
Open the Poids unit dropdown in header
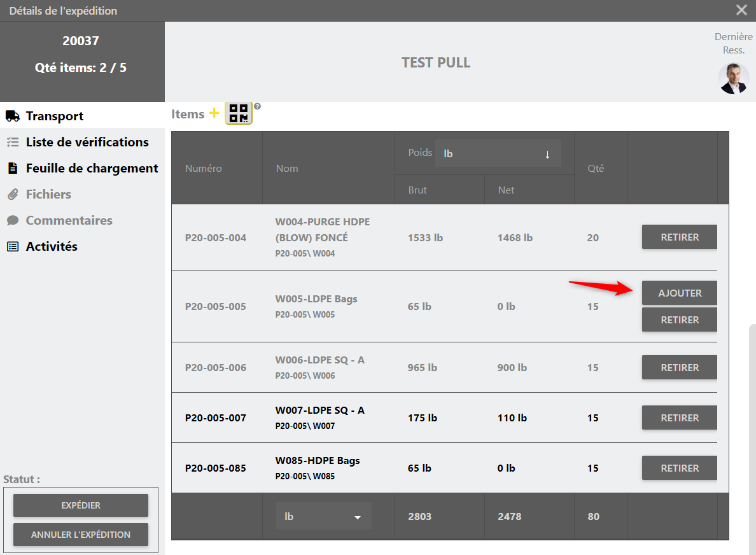pyautogui.click(x=498, y=153)
